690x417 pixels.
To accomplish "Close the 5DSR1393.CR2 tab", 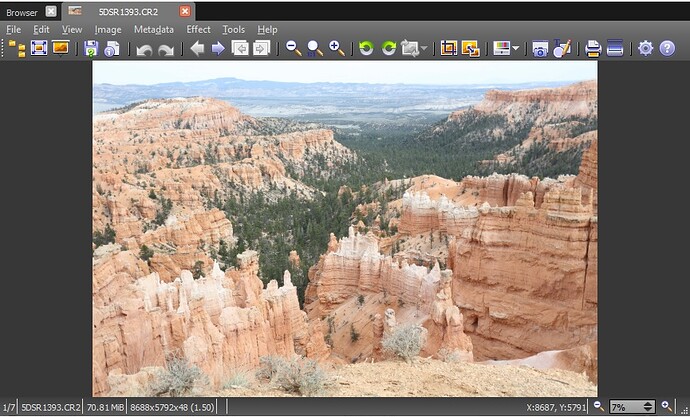I will [x=184, y=11].
